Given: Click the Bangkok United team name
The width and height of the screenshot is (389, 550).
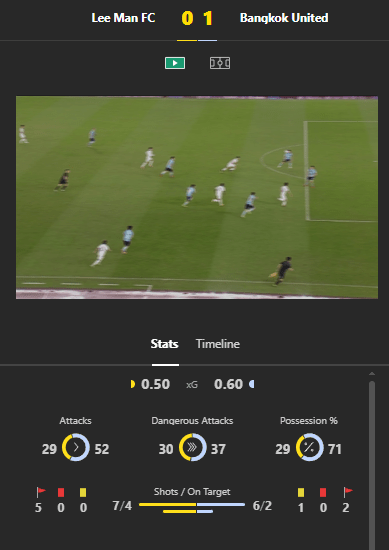Looking at the screenshot, I should click(284, 18).
